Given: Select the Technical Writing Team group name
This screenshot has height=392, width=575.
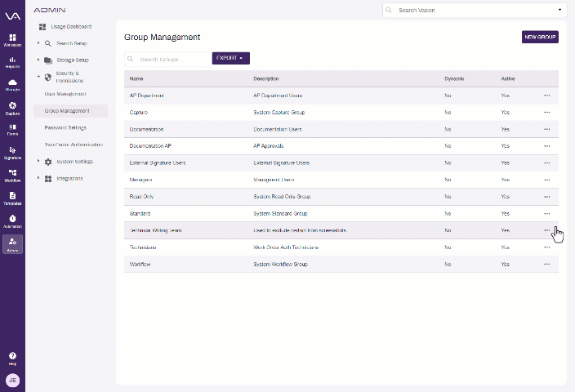Looking at the screenshot, I should 155,230.
